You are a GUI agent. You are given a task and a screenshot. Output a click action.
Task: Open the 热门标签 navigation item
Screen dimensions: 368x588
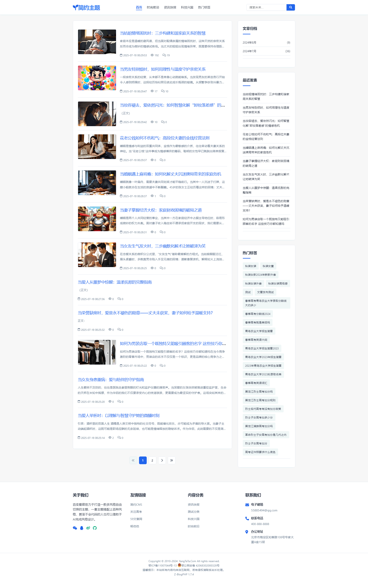[x=204, y=7]
